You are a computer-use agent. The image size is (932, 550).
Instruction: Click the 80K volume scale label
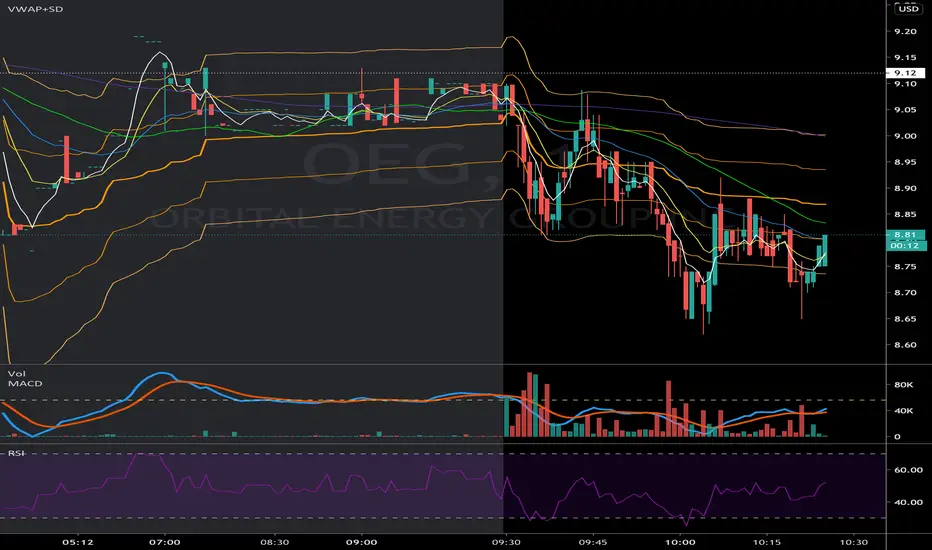click(903, 385)
